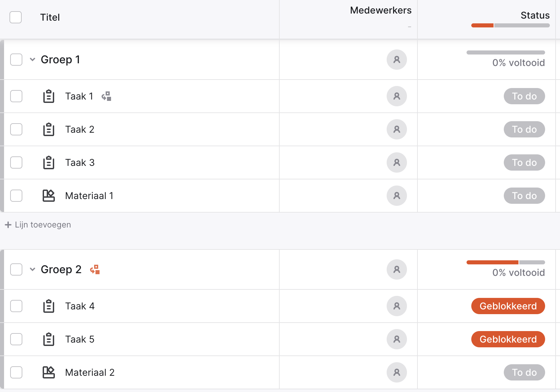This screenshot has width=560, height=392.
Task: Click the Medewerkers column header
Action: point(381,10)
